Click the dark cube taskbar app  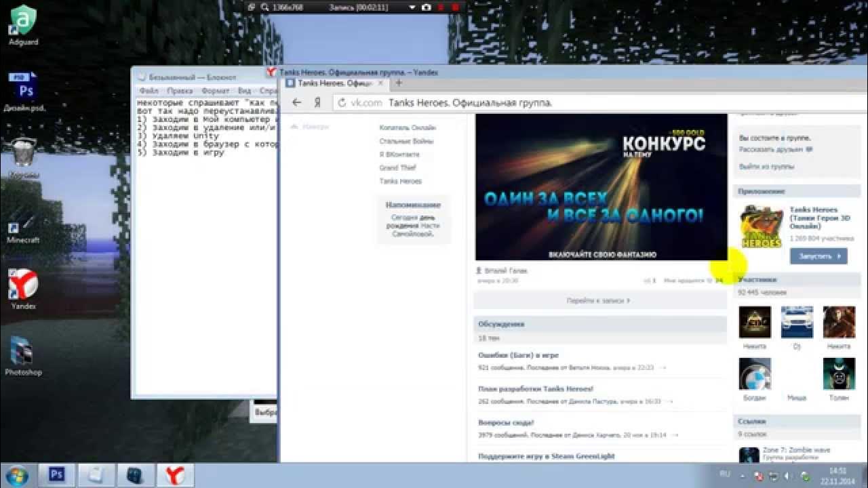[135, 474]
